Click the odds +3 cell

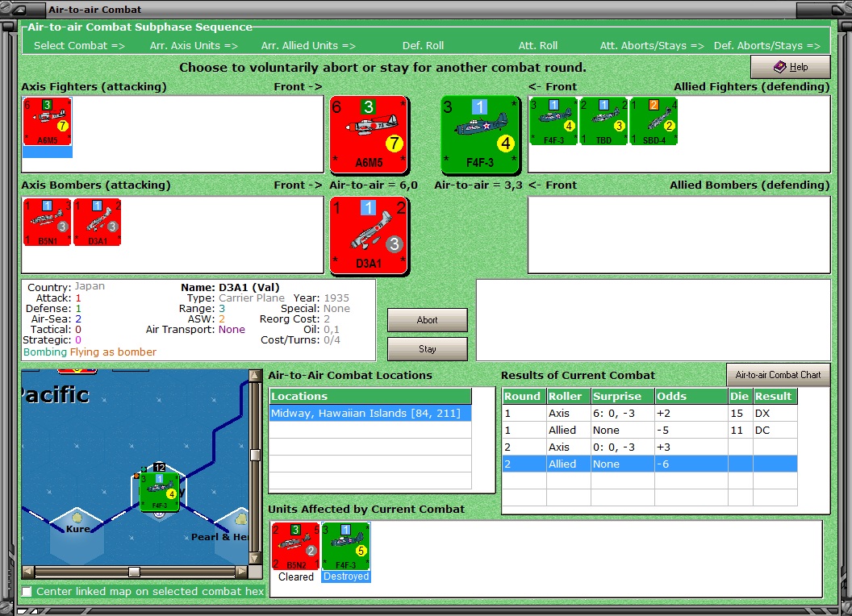[691, 447]
